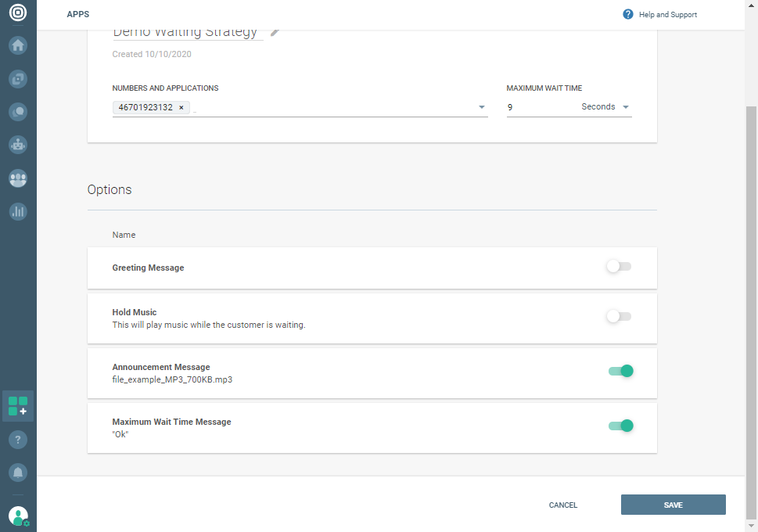Open the notification bell icon
This screenshot has height=532, width=758.
[18, 473]
